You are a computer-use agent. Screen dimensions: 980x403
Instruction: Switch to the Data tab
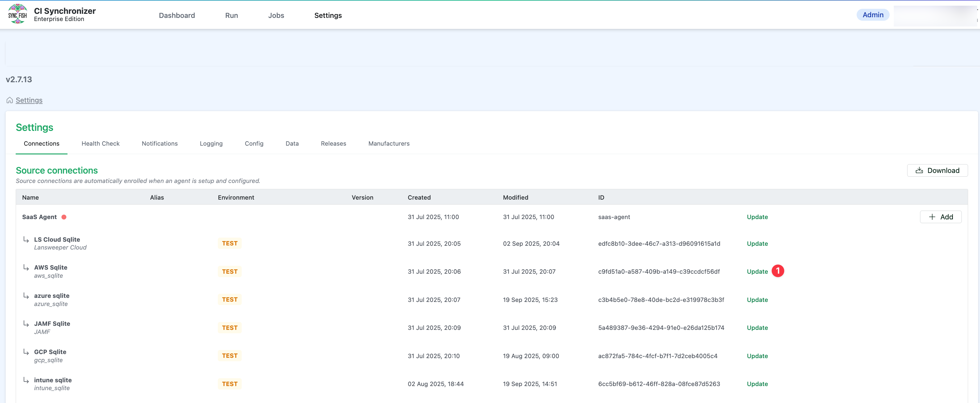292,143
